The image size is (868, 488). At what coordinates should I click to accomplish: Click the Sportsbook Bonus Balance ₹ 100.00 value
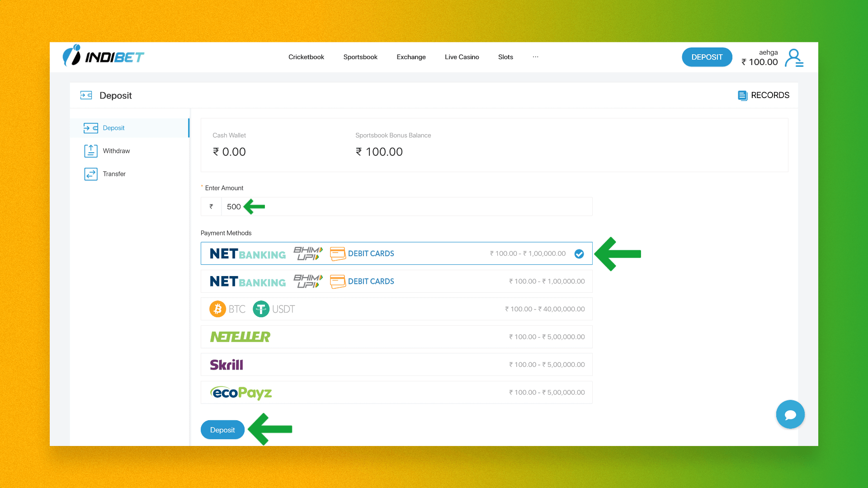tap(379, 152)
